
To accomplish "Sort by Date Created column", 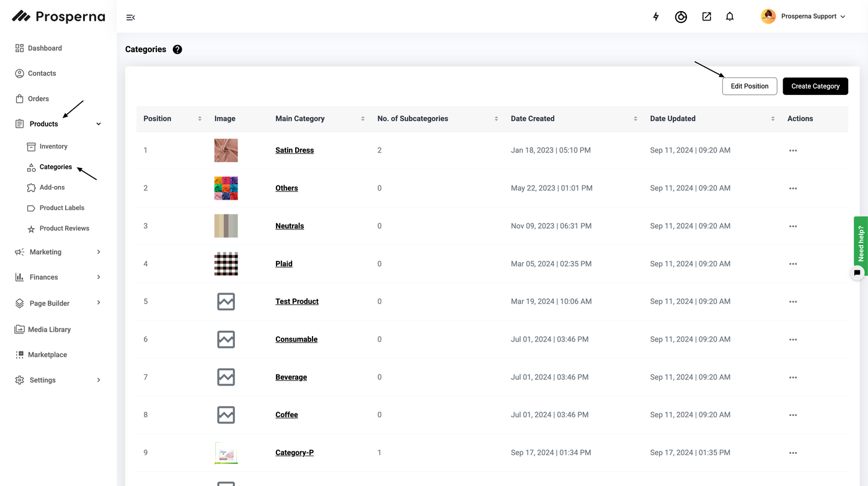I will point(635,118).
